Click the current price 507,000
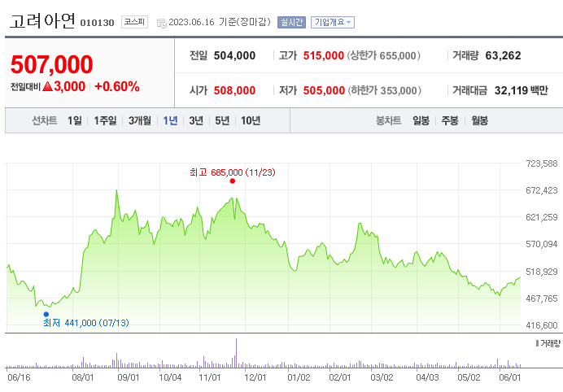Image resolution: width=563 pixels, height=392 pixels. tap(52, 64)
